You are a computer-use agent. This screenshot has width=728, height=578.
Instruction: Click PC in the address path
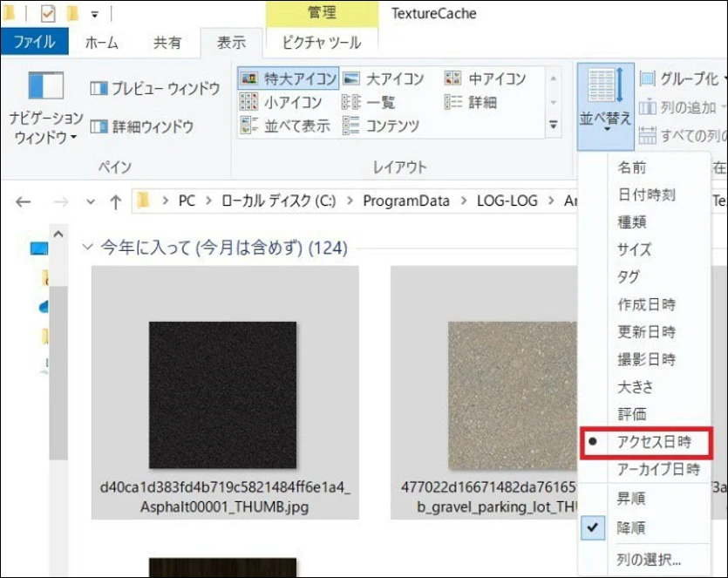tap(187, 201)
